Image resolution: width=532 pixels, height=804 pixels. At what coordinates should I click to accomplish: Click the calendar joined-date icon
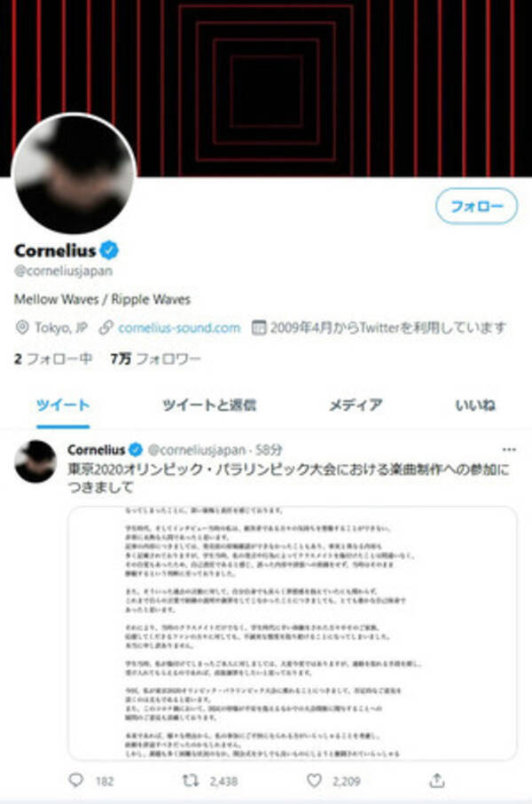259,327
